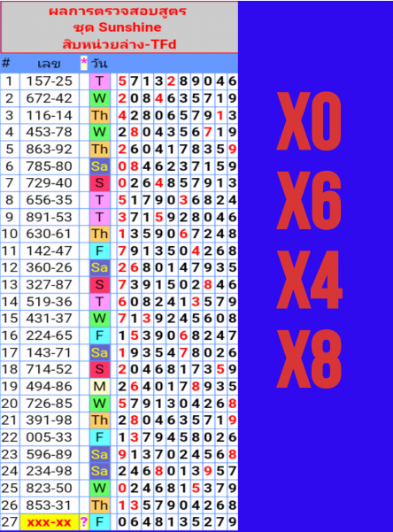Click the pink T badge in row 14
This screenshot has height=532, width=393.
99,302
